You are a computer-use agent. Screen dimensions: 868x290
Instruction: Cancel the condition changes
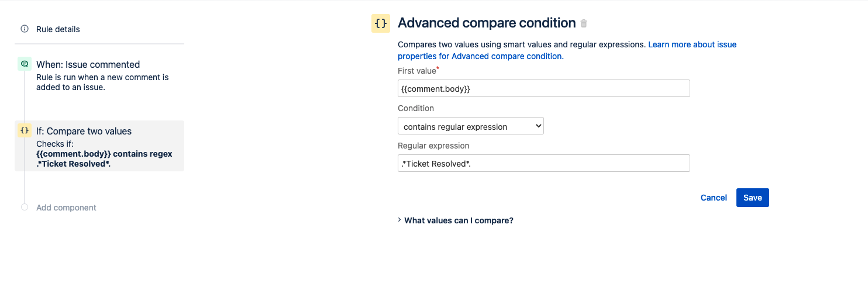click(x=714, y=198)
